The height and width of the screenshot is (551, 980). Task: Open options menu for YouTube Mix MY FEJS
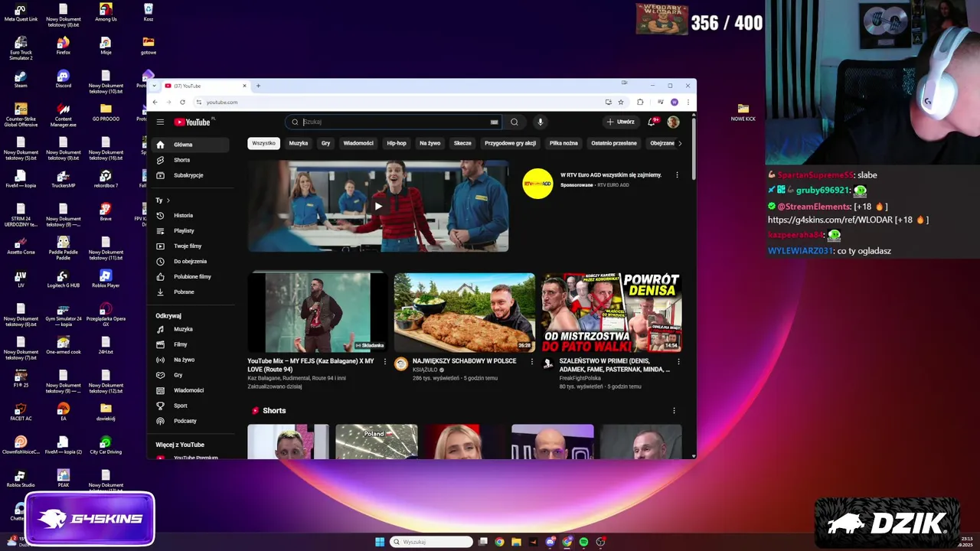pos(384,361)
